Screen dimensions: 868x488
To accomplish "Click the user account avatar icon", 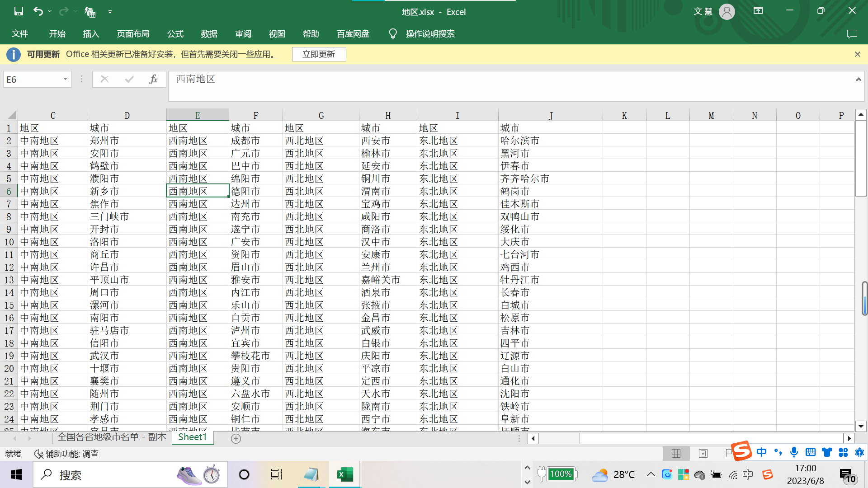I will point(726,12).
